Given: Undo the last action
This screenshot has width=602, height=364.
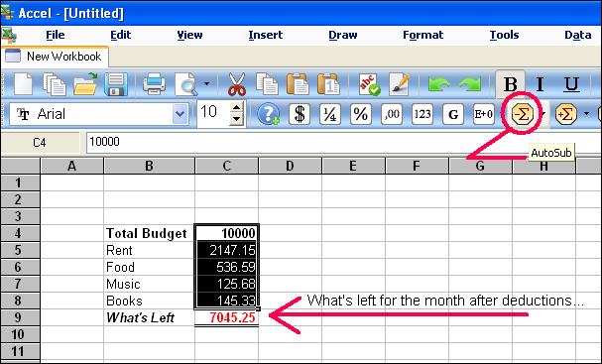Looking at the screenshot, I should (x=438, y=83).
